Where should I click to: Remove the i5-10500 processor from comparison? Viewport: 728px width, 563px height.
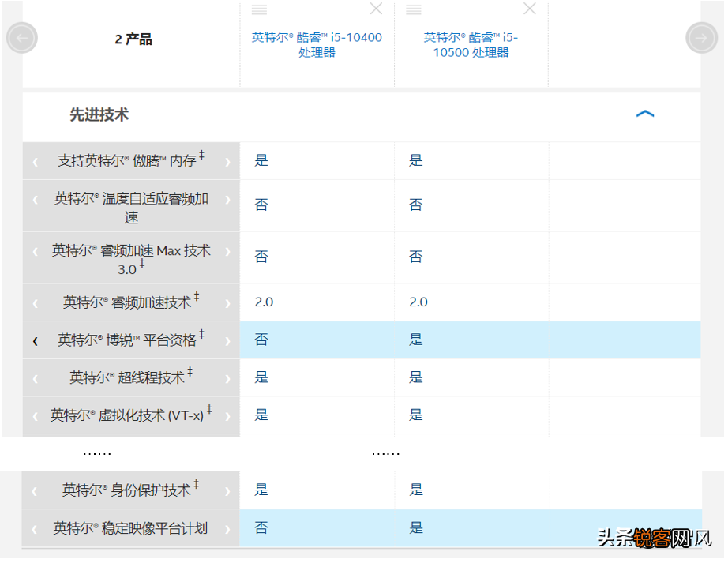click(530, 9)
